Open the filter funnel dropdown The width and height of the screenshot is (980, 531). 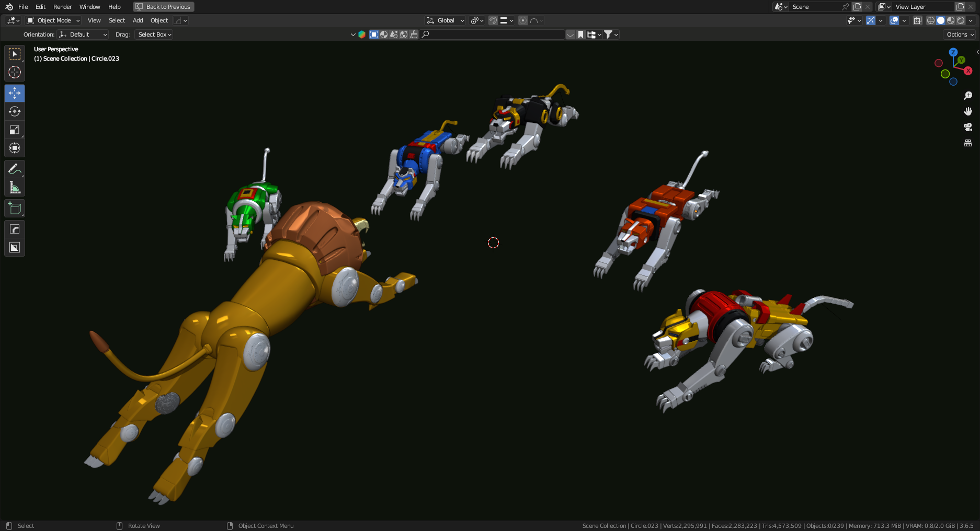611,34
